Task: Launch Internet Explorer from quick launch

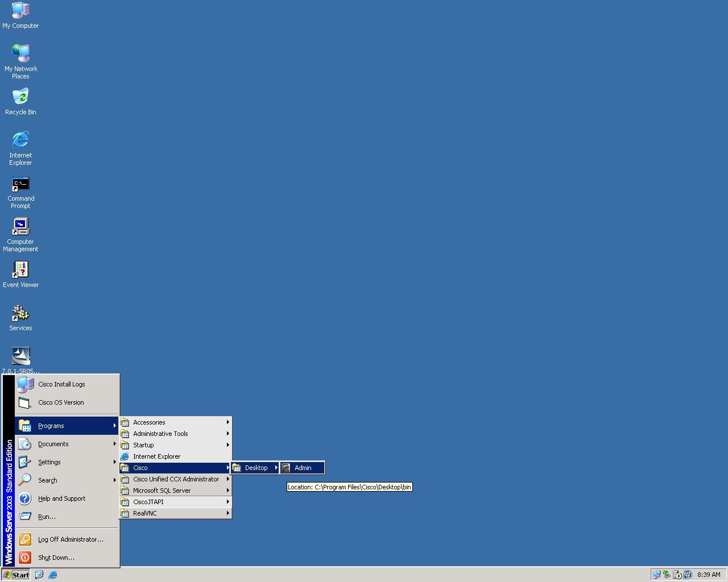Action: [53, 575]
